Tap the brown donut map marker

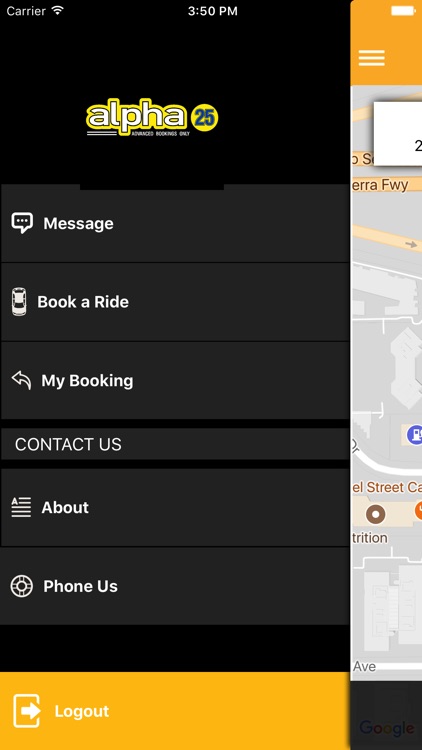(375, 515)
